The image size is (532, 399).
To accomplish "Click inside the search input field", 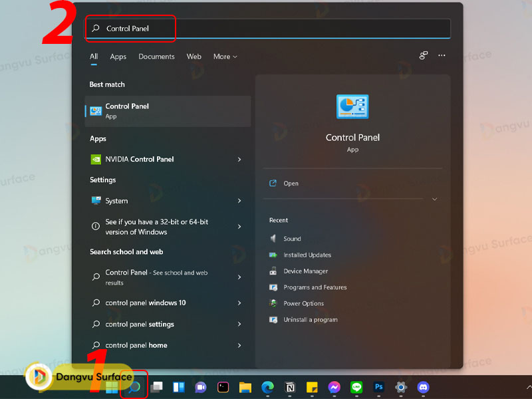I will [199, 29].
